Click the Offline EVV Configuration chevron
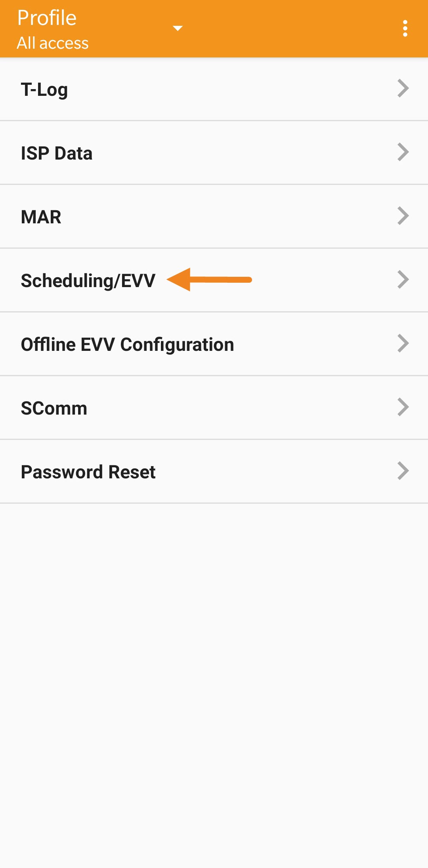Image resolution: width=428 pixels, height=868 pixels. coord(403,343)
